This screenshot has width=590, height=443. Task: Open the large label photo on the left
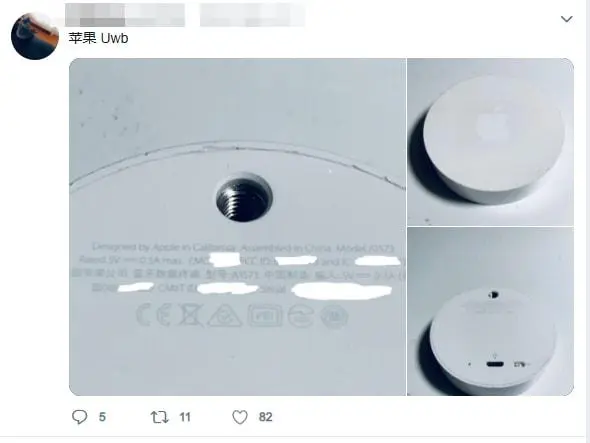(237, 227)
